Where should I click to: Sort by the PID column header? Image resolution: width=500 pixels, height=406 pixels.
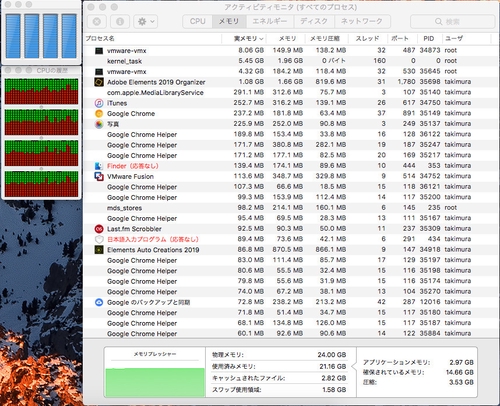pyautogui.click(x=429, y=39)
